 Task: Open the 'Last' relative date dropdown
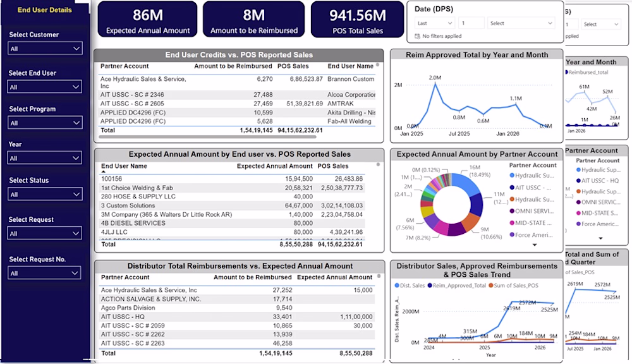point(435,23)
